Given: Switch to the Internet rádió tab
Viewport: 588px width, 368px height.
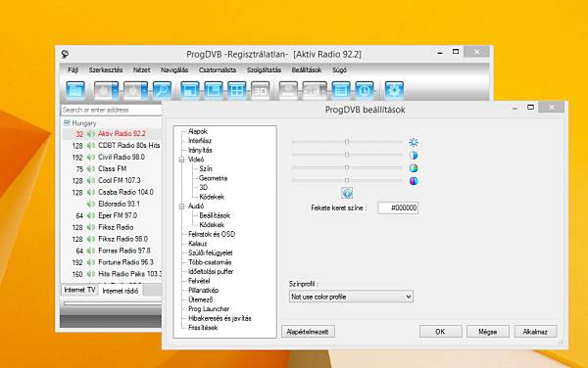Looking at the screenshot, I should tap(121, 291).
